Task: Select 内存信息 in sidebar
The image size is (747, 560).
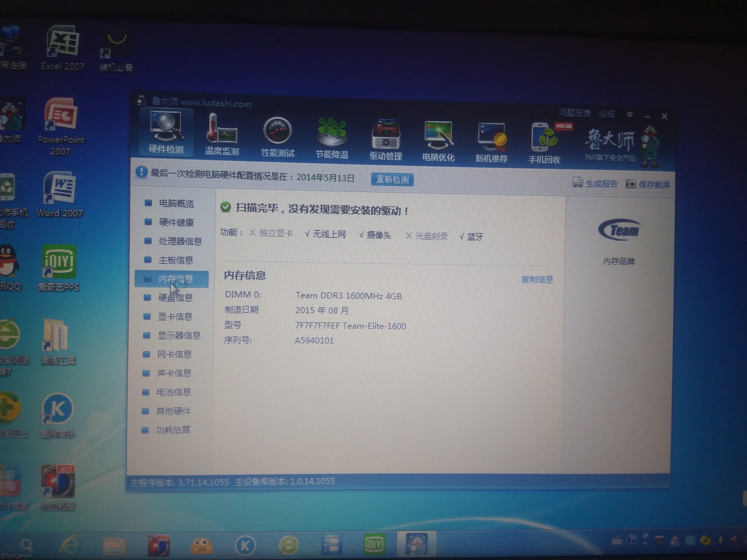Action: pyautogui.click(x=172, y=279)
